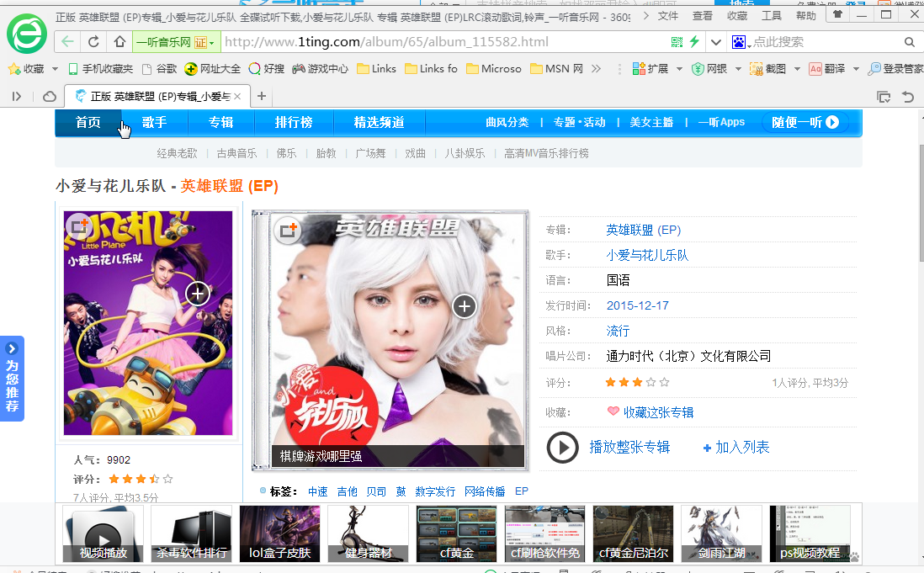The width and height of the screenshot is (924, 573).
Task: Go to the 精选频道 navigation tab
Action: click(379, 123)
